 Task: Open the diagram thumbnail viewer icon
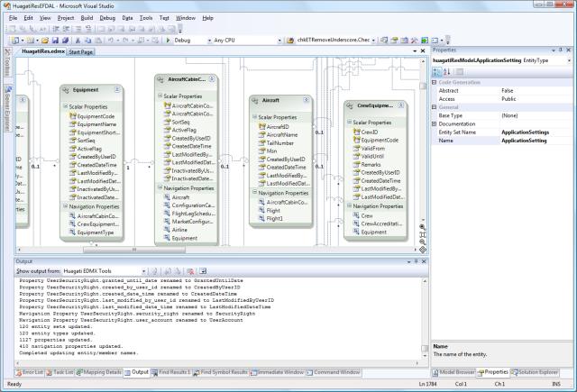point(423,250)
